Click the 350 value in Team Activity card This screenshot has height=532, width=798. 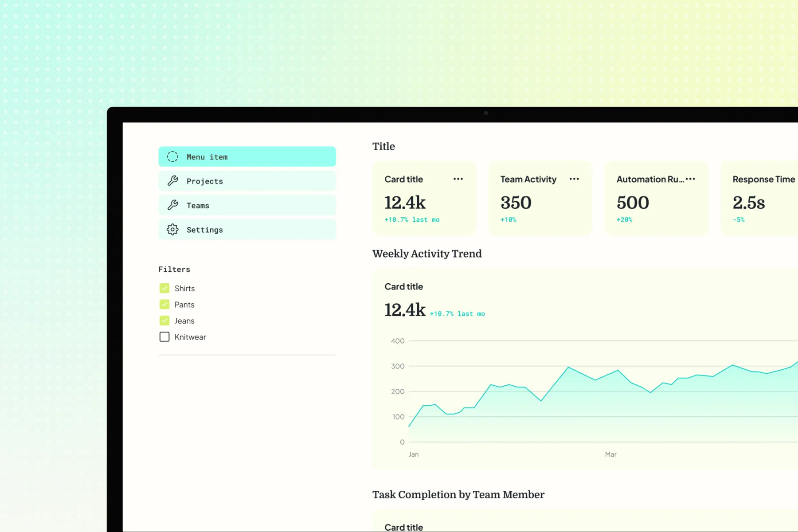click(x=516, y=203)
